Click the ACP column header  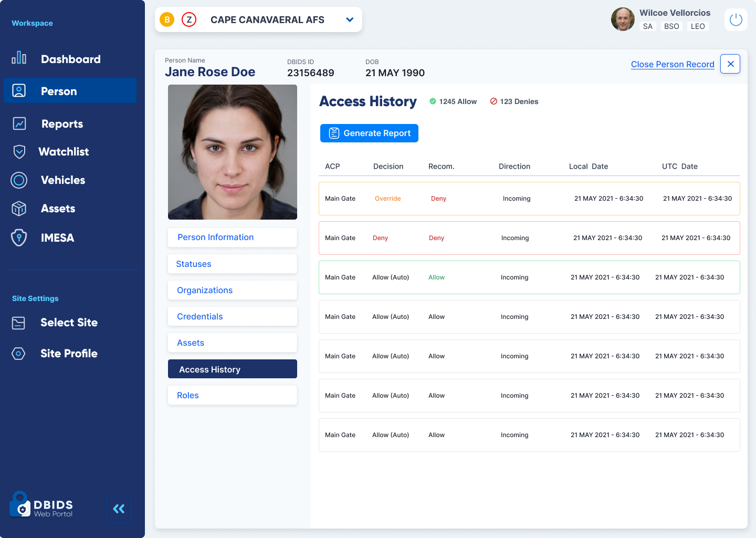[332, 167]
